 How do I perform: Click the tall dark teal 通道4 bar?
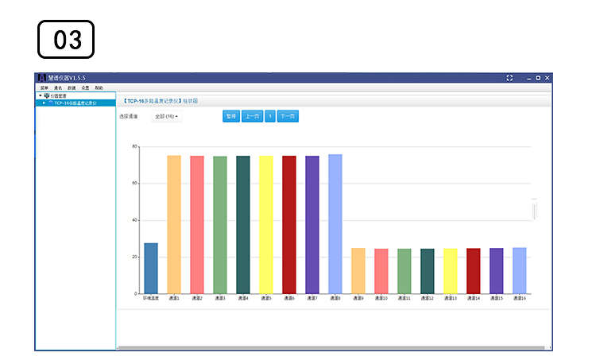[243, 225]
